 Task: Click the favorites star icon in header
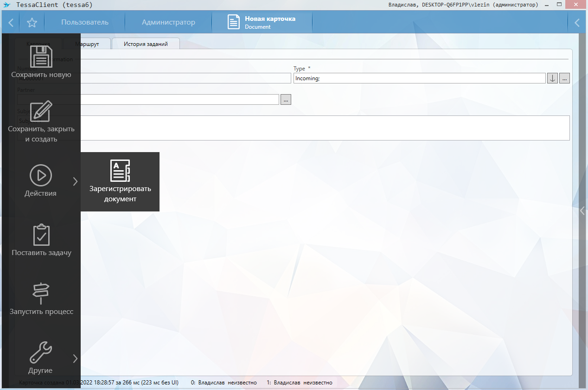point(32,22)
